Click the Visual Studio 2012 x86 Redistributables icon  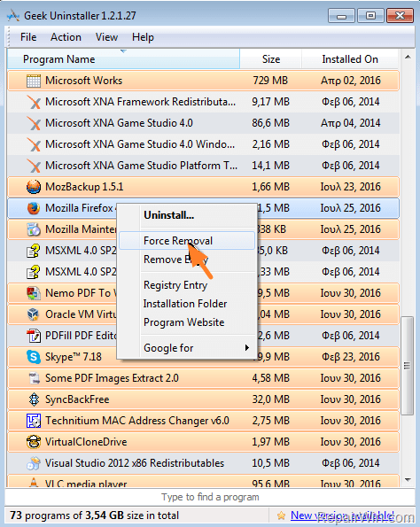(34, 463)
